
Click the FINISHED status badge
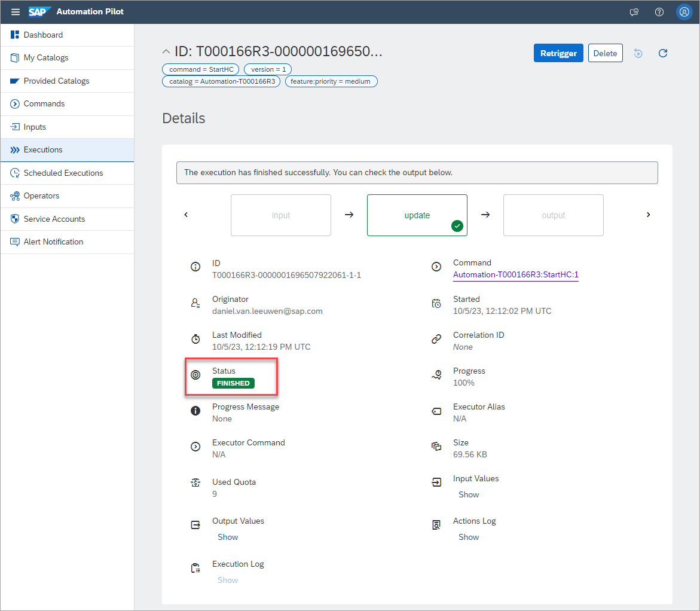(x=233, y=383)
